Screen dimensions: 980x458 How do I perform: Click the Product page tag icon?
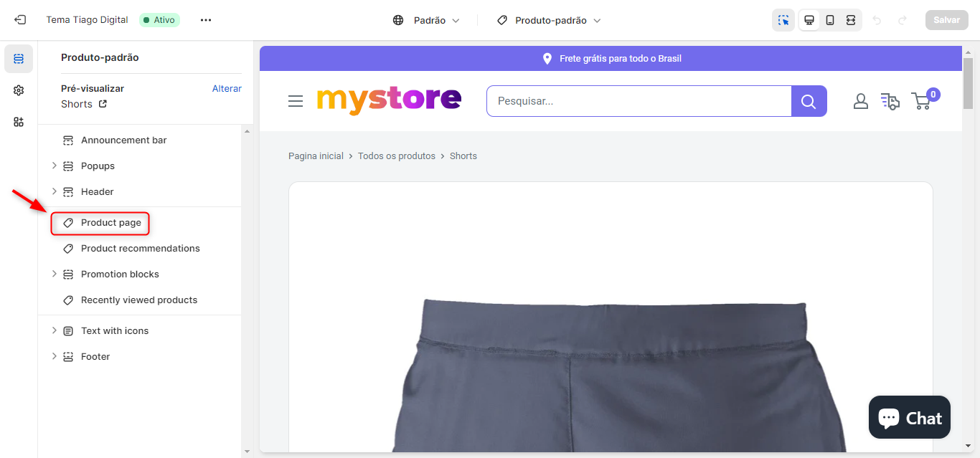tap(68, 223)
